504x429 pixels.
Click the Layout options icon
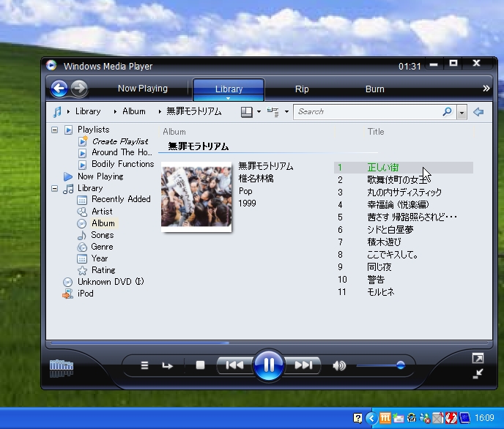pyautogui.click(x=247, y=112)
